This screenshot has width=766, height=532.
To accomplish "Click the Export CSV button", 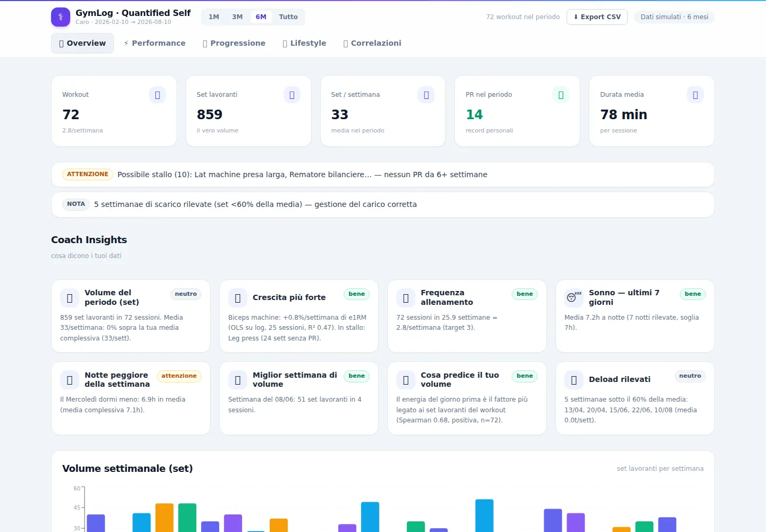I will coord(597,17).
